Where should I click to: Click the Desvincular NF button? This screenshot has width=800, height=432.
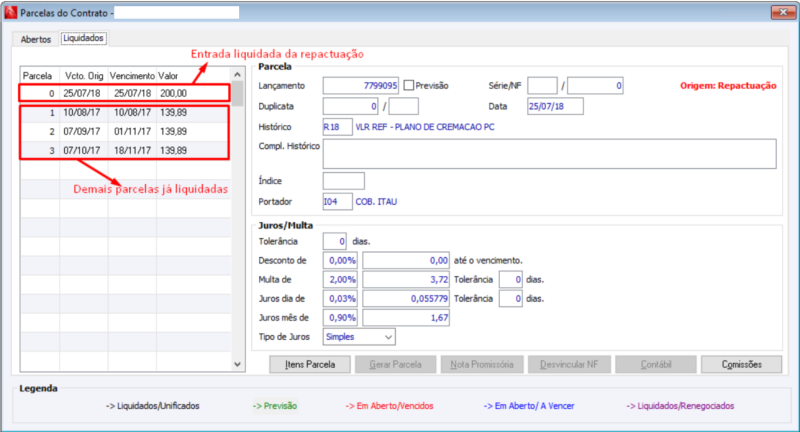pyautogui.click(x=569, y=365)
